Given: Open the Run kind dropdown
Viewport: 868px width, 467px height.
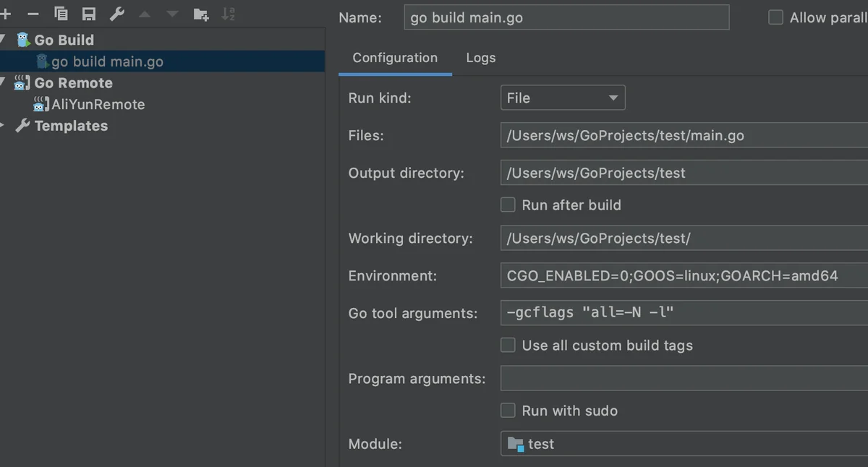Looking at the screenshot, I should tap(563, 98).
